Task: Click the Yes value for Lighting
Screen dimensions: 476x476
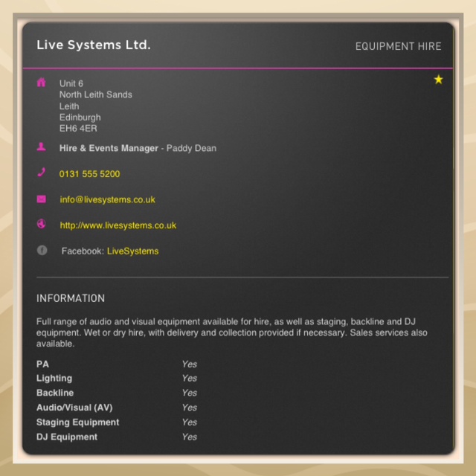Action: pos(190,379)
